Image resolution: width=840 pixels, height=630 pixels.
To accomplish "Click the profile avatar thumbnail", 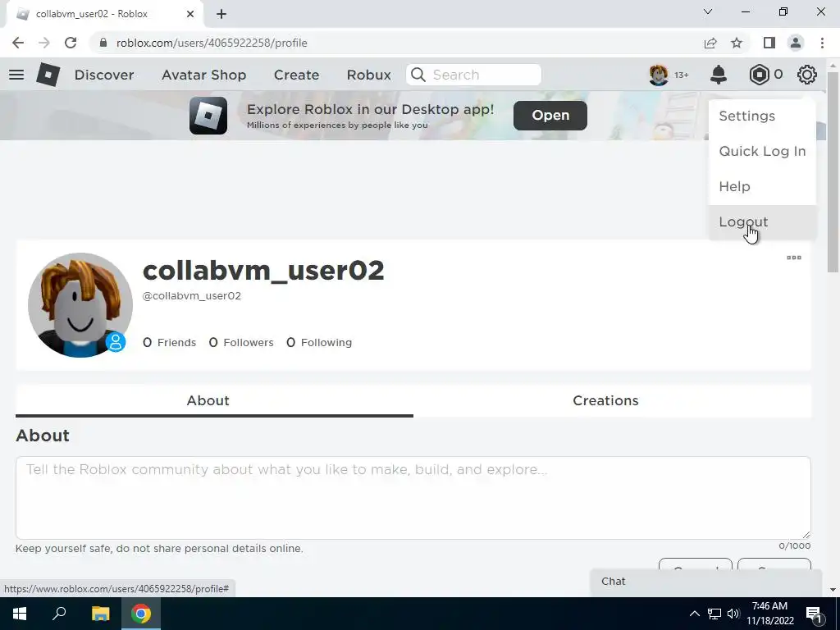I will coord(80,305).
